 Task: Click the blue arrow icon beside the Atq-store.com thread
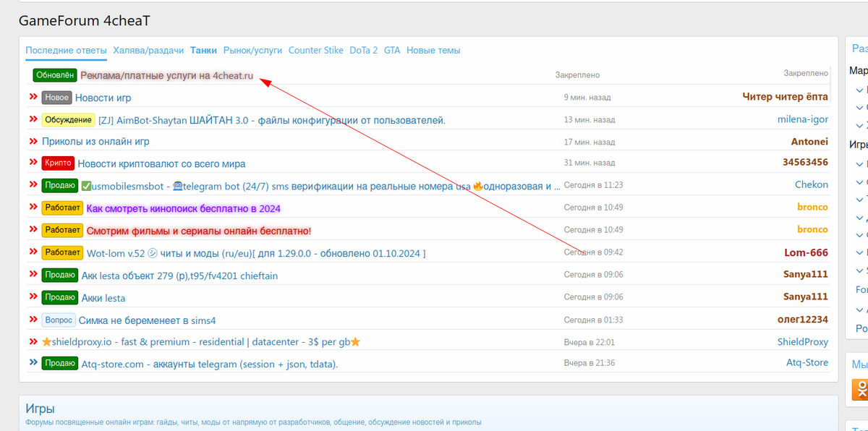tap(33, 362)
